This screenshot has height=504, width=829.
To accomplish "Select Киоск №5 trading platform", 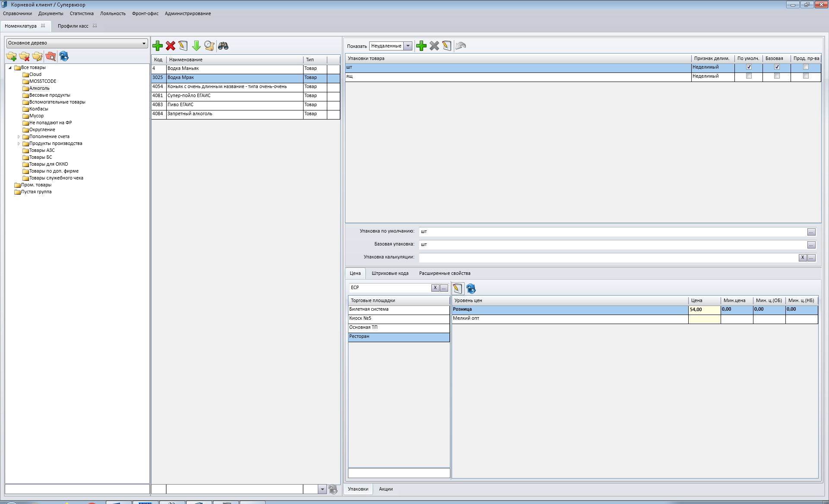I will [x=399, y=319].
